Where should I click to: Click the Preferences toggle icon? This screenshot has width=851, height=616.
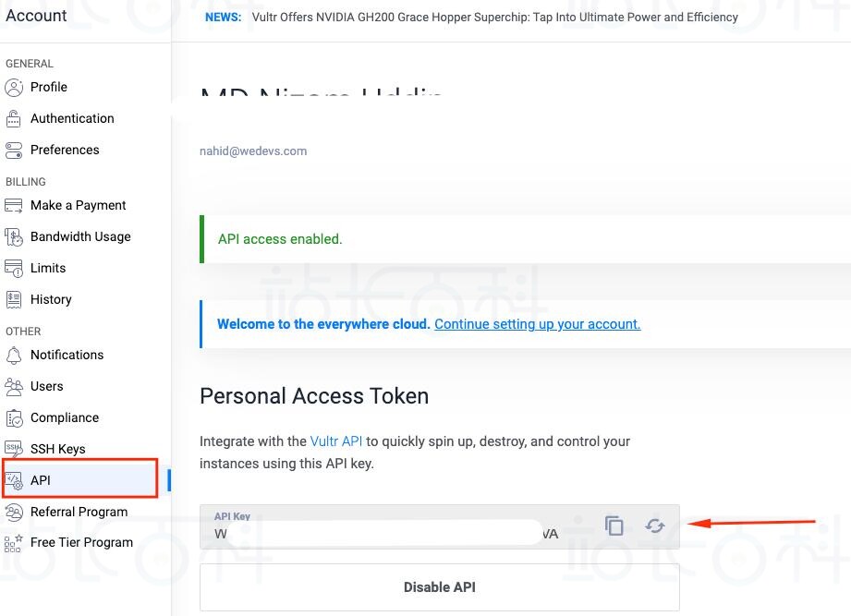pyautogui.click(x=13, y=150)
